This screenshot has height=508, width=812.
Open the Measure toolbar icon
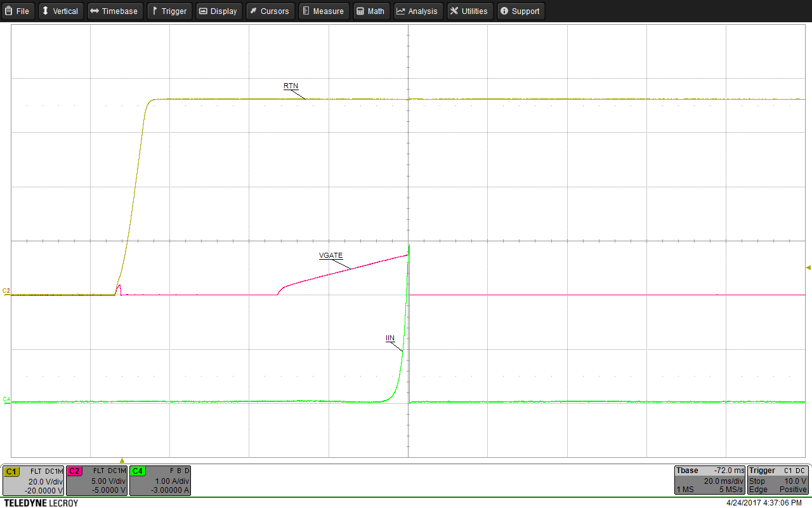tap(324, 11)
